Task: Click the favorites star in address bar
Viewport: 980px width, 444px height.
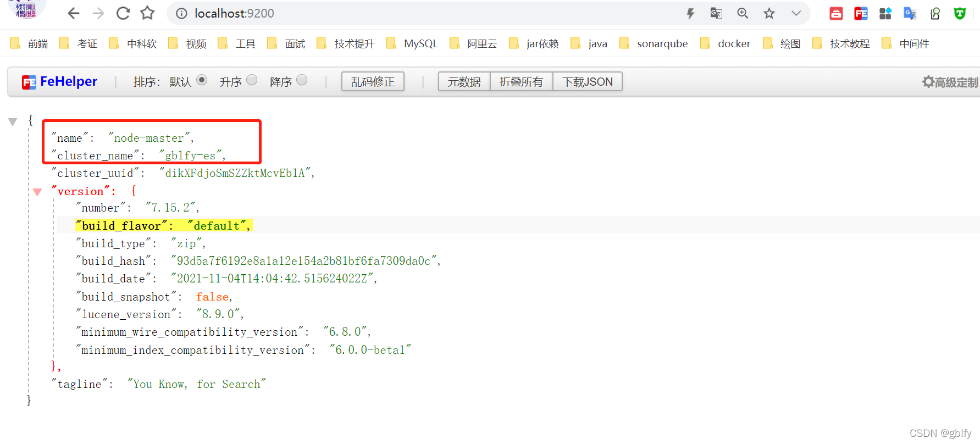Action: (769, 13)
